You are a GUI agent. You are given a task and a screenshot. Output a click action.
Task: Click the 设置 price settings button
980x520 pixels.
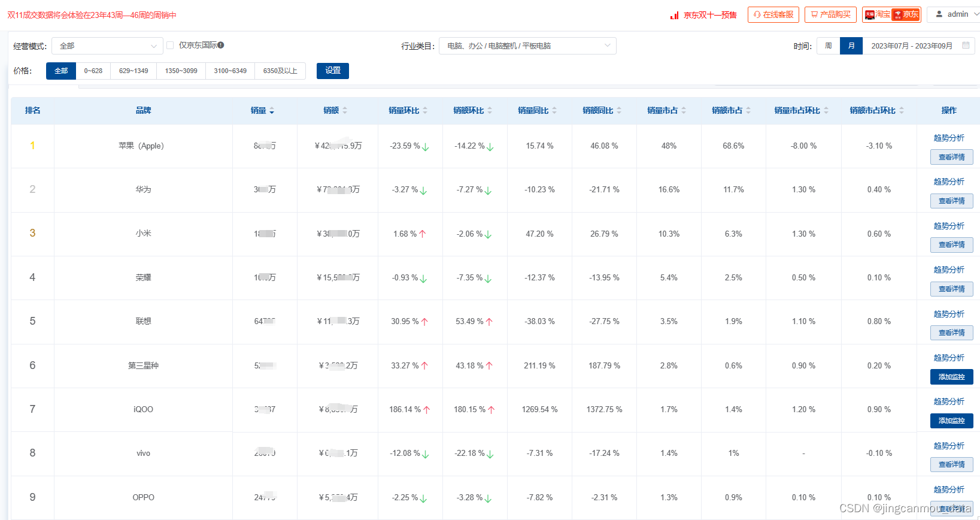333,71
